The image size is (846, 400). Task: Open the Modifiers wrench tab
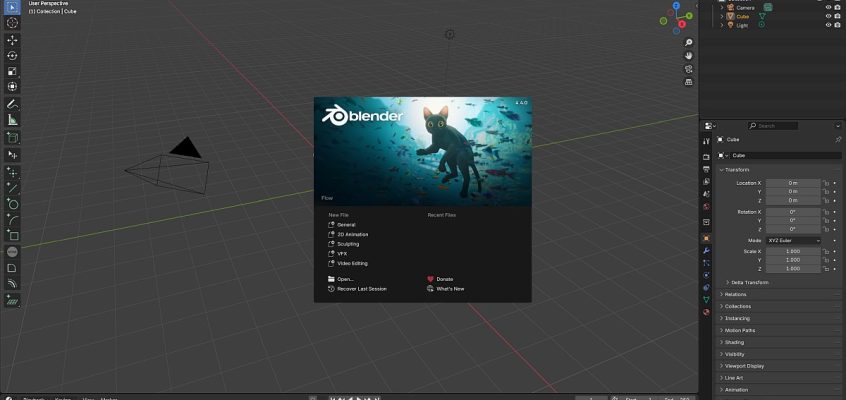pyautogui.click(x=706, y=250)
